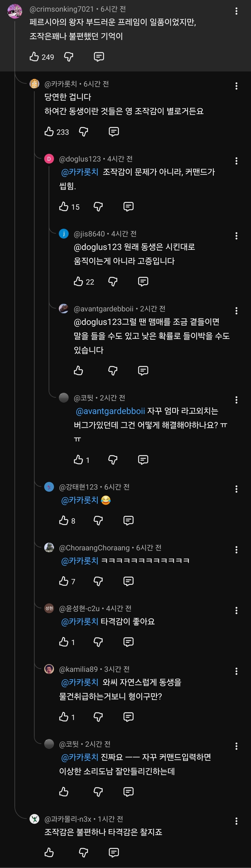Reply to kamilia89's comment
The image size is (251, 868).
(128, 717)
